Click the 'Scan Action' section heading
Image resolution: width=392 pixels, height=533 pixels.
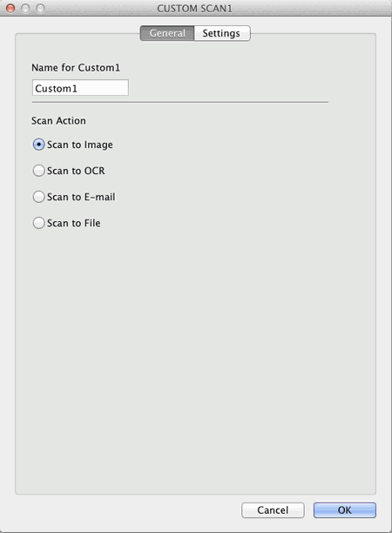(58, 121)
